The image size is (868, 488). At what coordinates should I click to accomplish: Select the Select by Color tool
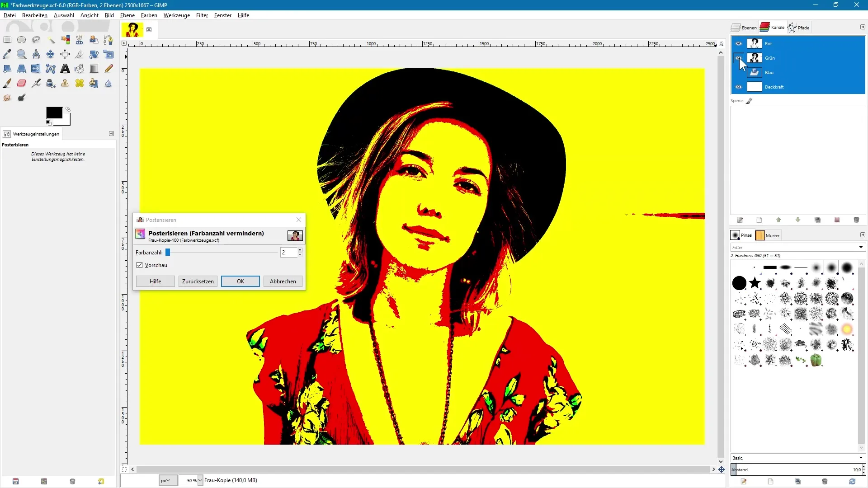(65, 40)
